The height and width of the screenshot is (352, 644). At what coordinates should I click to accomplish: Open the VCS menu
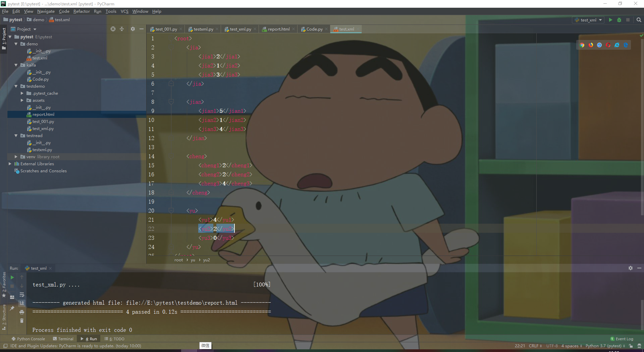(124, 11)
